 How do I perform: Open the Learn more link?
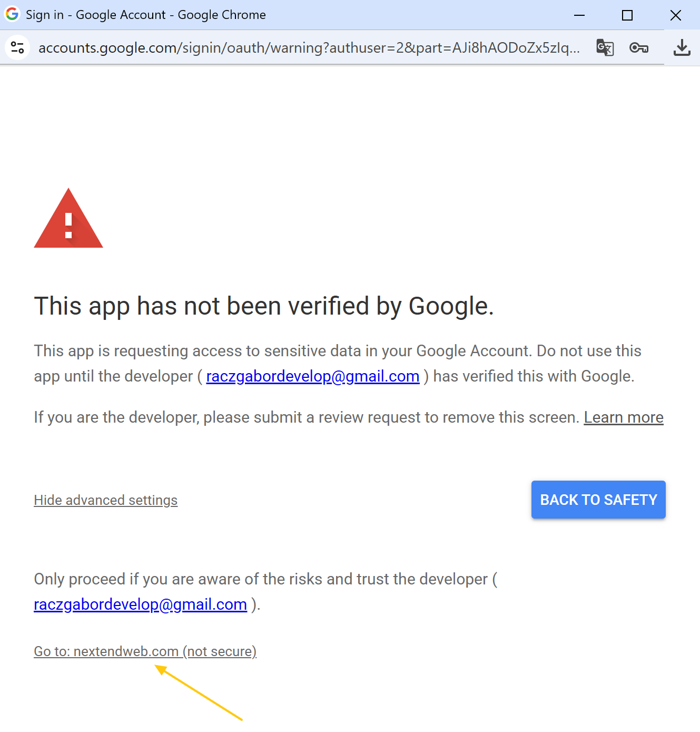tap(624, 417)
